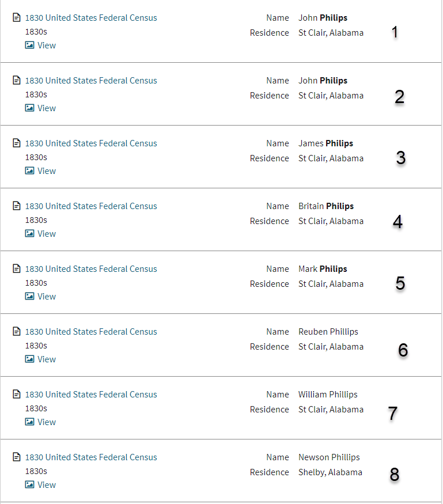Click the image icon in Britain Philips record
This screenshot has width=443, height=504.
[30, 234]
